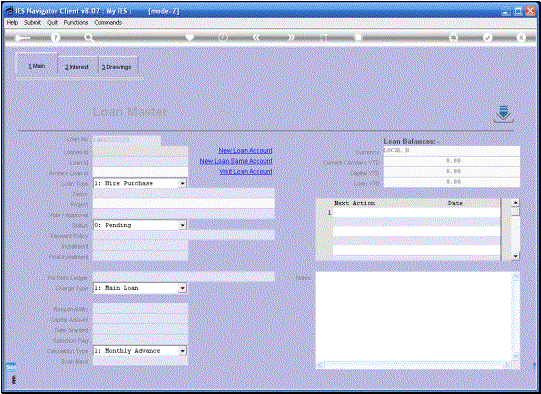Click inside the Notes text area

(x=413, y=316)
